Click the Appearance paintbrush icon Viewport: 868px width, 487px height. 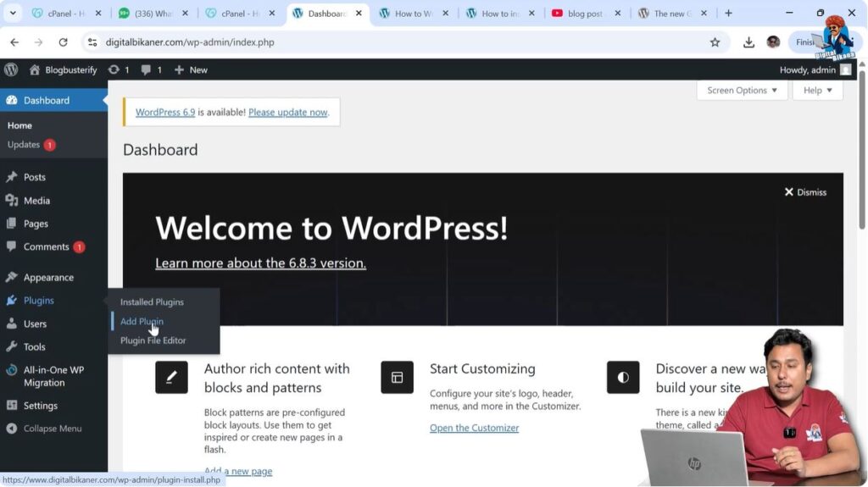pyautogui.click(x=12, y=277)
